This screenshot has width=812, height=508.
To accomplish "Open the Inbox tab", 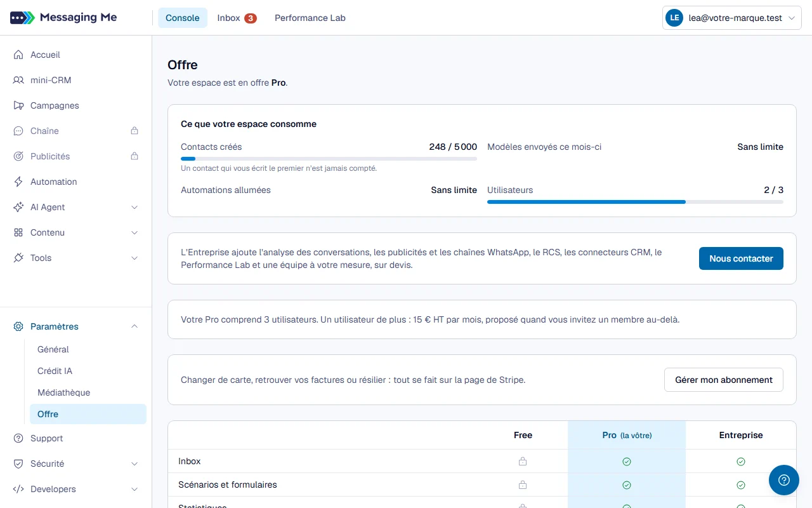I will point(237,18).
